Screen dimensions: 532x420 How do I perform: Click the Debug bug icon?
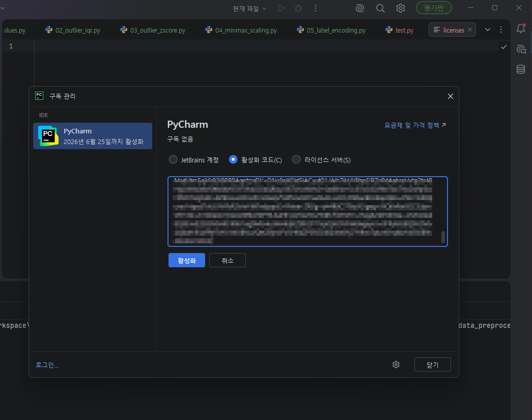298,8
